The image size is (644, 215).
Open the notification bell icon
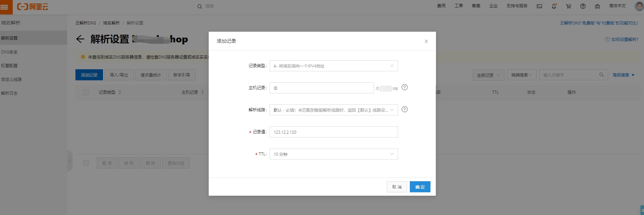[x=554, y=6]
